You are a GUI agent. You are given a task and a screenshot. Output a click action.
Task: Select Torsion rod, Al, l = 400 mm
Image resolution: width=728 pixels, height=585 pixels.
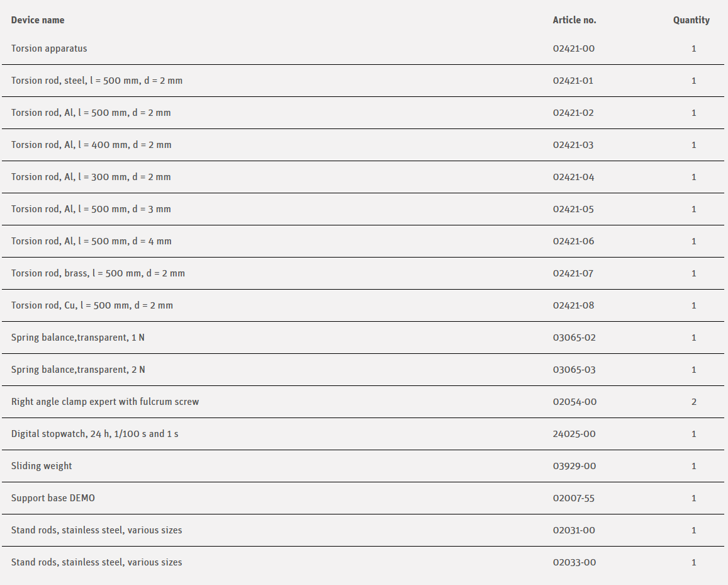tap(91, 145)
